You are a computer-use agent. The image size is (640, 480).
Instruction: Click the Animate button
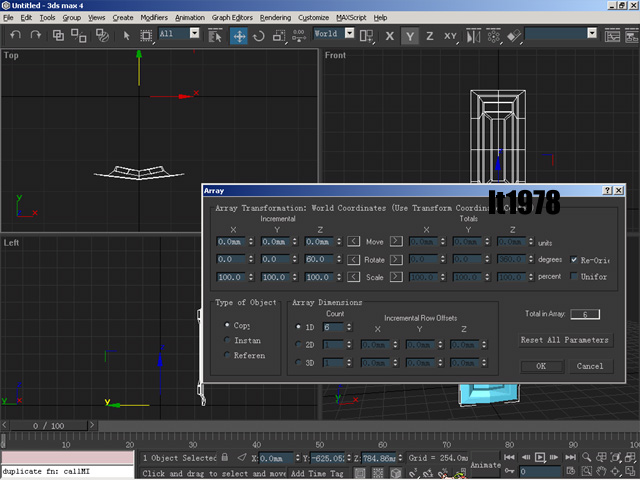(x=485, y=464)
